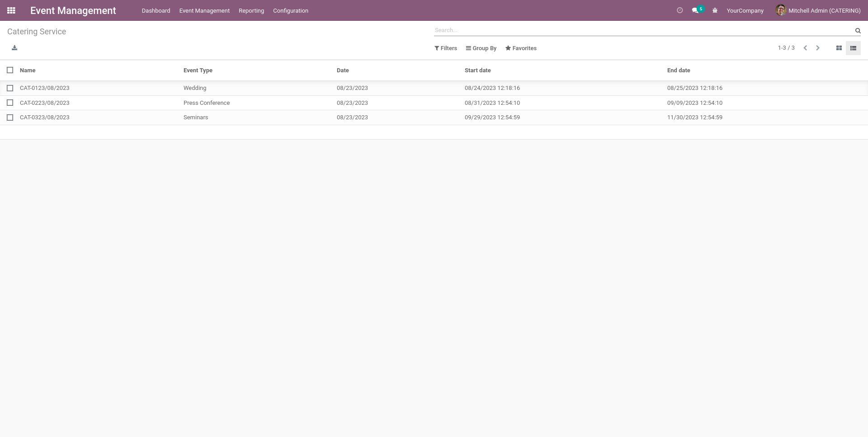The height and width of the screenshot is (437, 868).
Task: Sort by the Name column header
Action: click(x=28, y=70)
